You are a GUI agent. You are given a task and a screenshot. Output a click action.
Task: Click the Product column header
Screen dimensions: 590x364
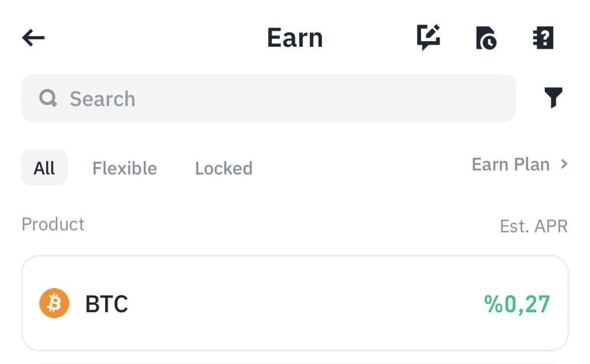tap(53, 224)
